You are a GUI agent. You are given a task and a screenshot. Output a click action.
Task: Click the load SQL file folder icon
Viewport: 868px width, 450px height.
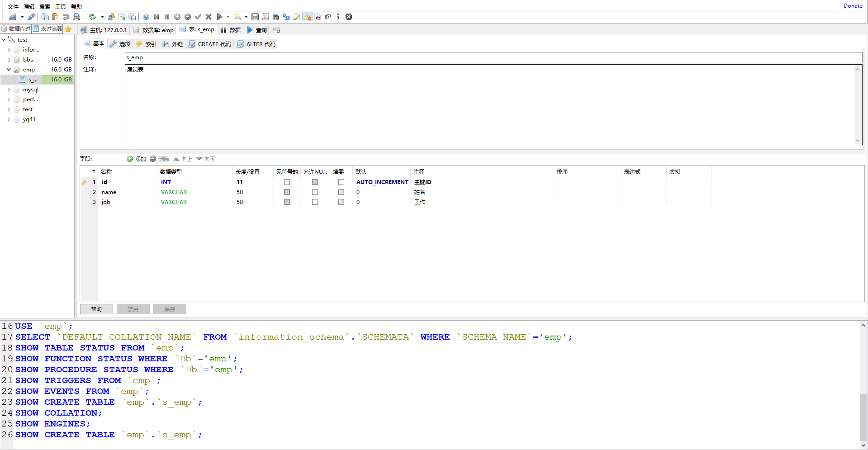point(237,17)
